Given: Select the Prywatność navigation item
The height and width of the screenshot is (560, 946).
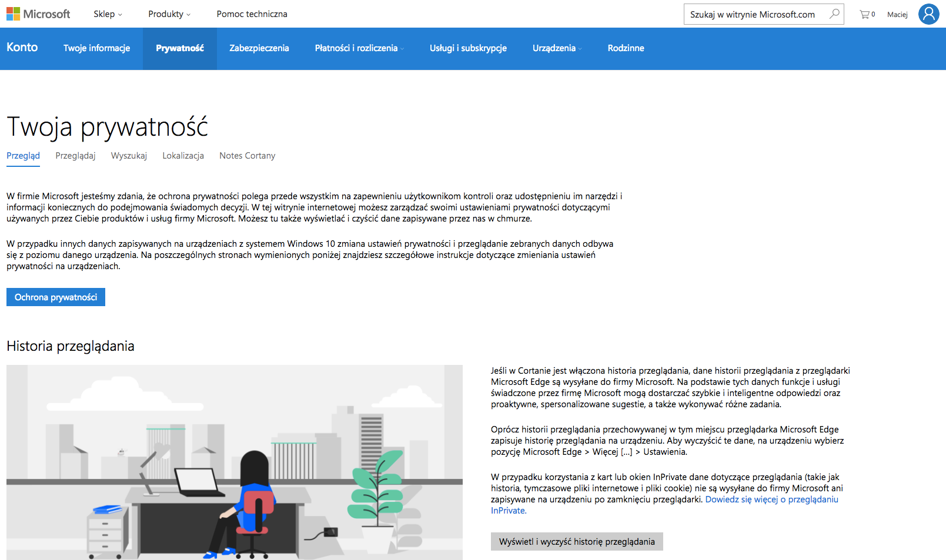Looking at the screenshot, I should [x=180, y=48].
